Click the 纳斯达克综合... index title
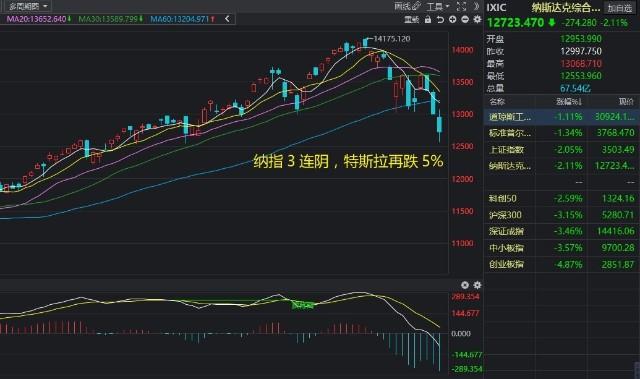Screen dimensions: 640x379 coord(566,8)
